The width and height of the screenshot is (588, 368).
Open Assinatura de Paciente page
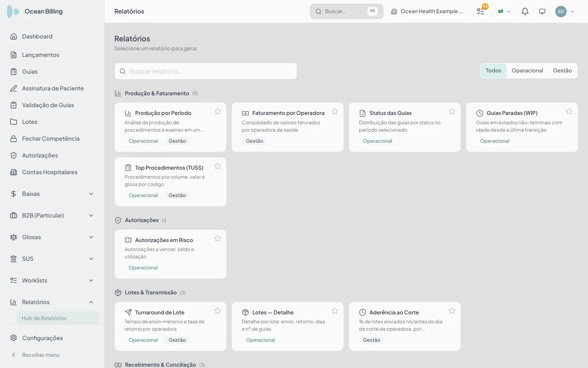pos(52,88)
